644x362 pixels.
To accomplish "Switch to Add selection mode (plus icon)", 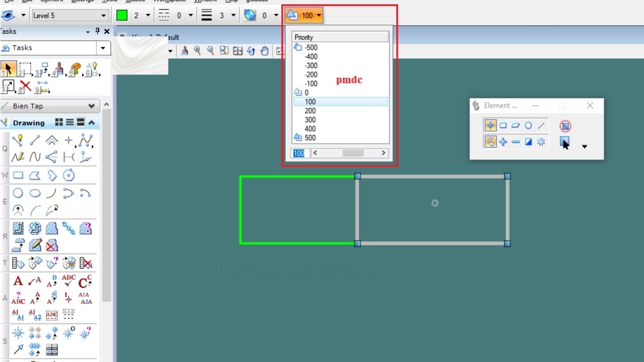I will 503,142.
